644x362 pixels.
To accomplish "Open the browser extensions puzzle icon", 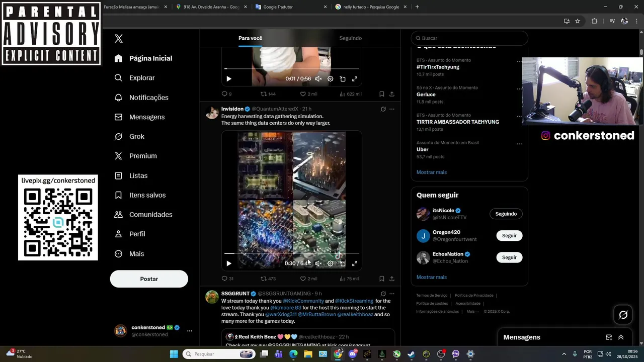I will [595, 21].
